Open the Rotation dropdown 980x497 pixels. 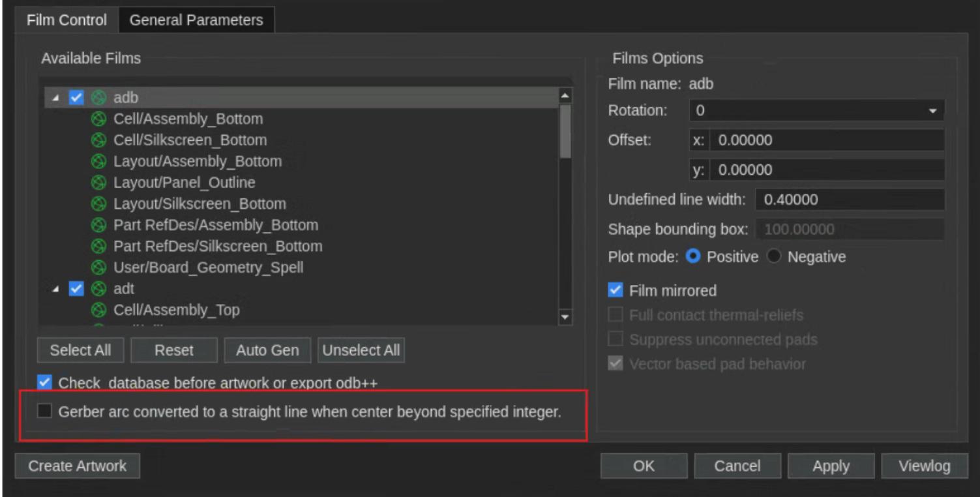click(x=816, y=111)
